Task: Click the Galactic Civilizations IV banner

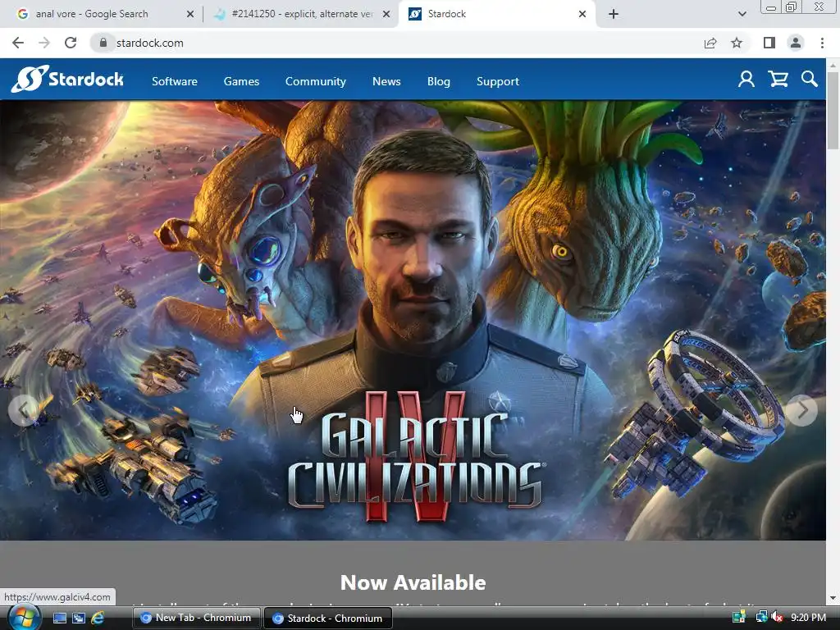Action: coord(413,321)
